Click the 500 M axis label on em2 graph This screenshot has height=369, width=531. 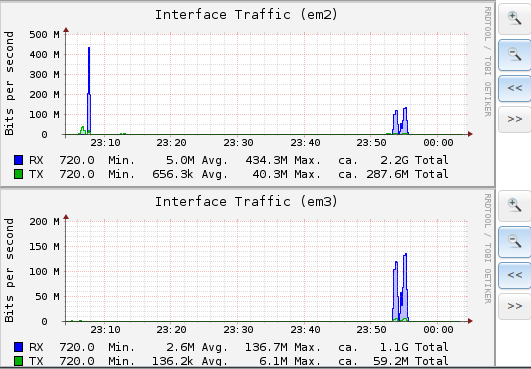tap(44, 35)
